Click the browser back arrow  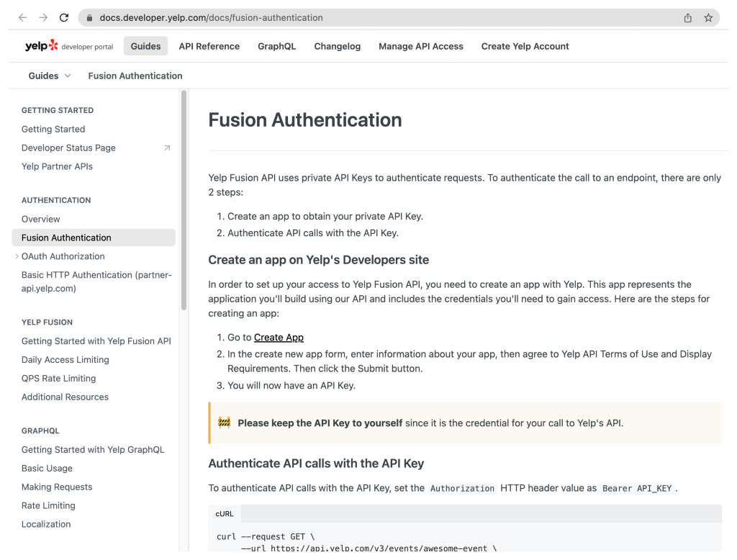coord(22,18)
